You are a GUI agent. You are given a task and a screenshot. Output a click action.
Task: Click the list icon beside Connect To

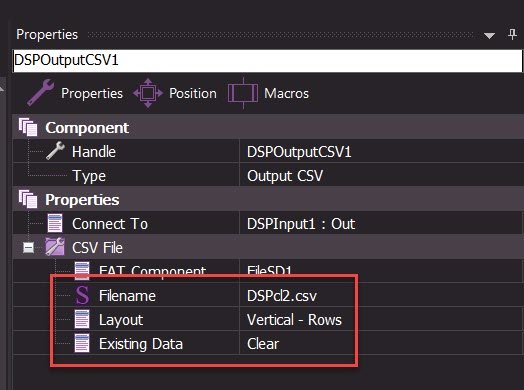pyautogui.click(x=55, y=223)
